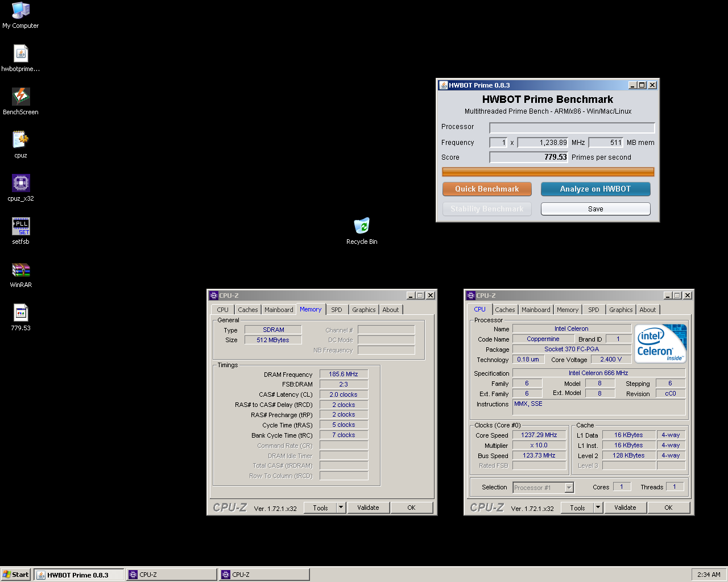Screen dimensions: 728x582
Task: Click Tools button in right CPU-Z window
Action: 577,508
